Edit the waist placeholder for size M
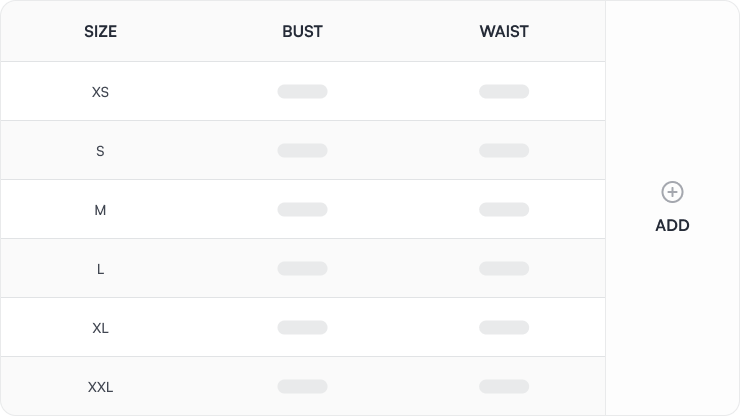Image resolution: width=740 pixels, height=416 pixels. click(x=504, y=210)
